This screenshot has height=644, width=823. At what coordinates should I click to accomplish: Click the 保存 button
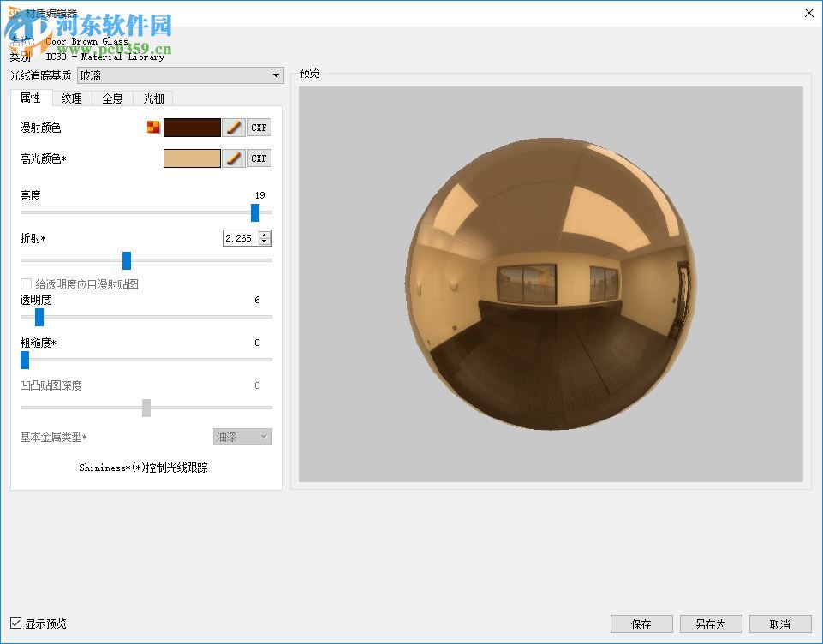641,623
